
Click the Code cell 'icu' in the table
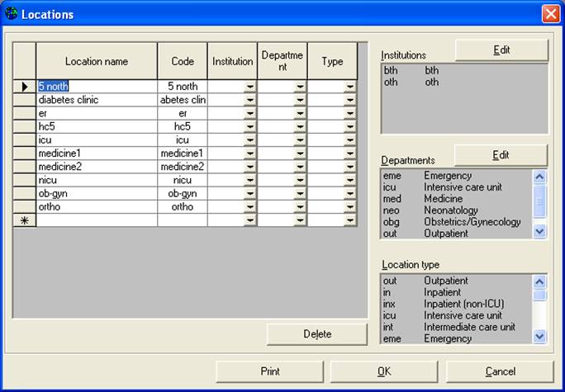point(183,140)
